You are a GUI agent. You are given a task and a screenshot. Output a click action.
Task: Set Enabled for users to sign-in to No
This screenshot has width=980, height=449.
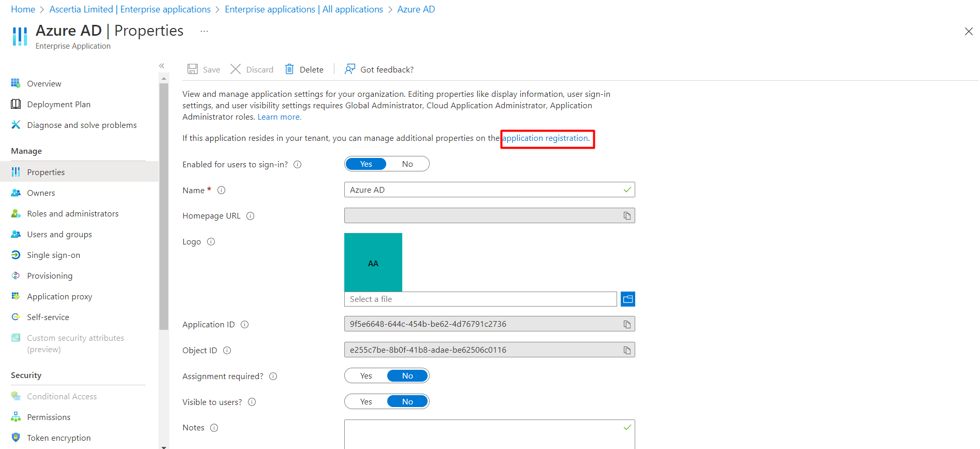(x=407, y=164)
